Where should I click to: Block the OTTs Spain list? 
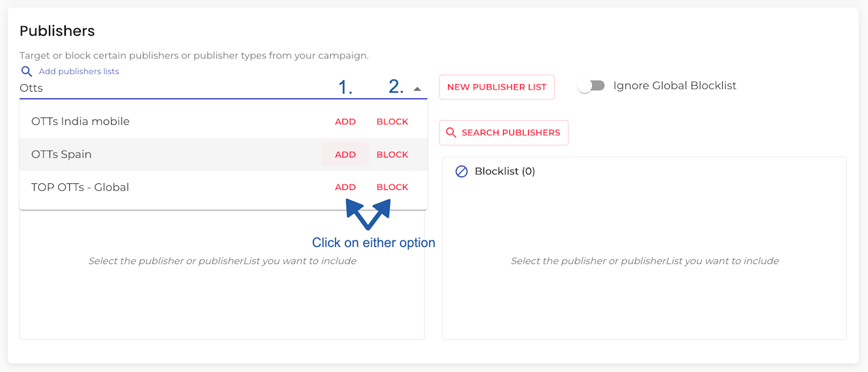[392, 155]
